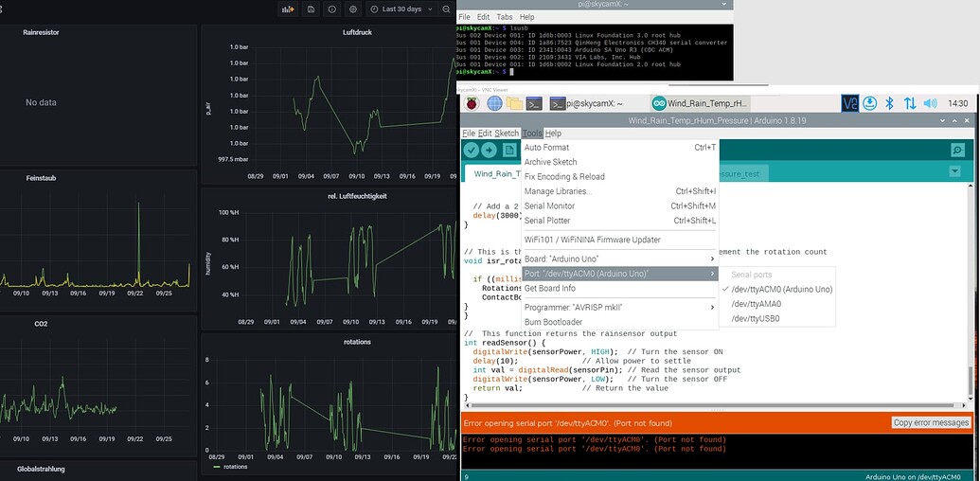Image resolution: width=980 pixels, height=481 pixels.
Task: Open the Last 30 days time picker
Action: (401, 9)
